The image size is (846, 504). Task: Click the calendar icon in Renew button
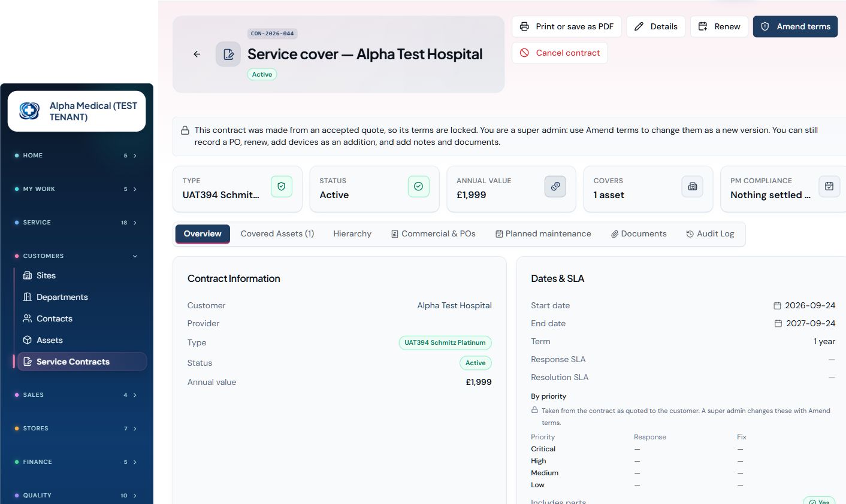tap(703, 26)
